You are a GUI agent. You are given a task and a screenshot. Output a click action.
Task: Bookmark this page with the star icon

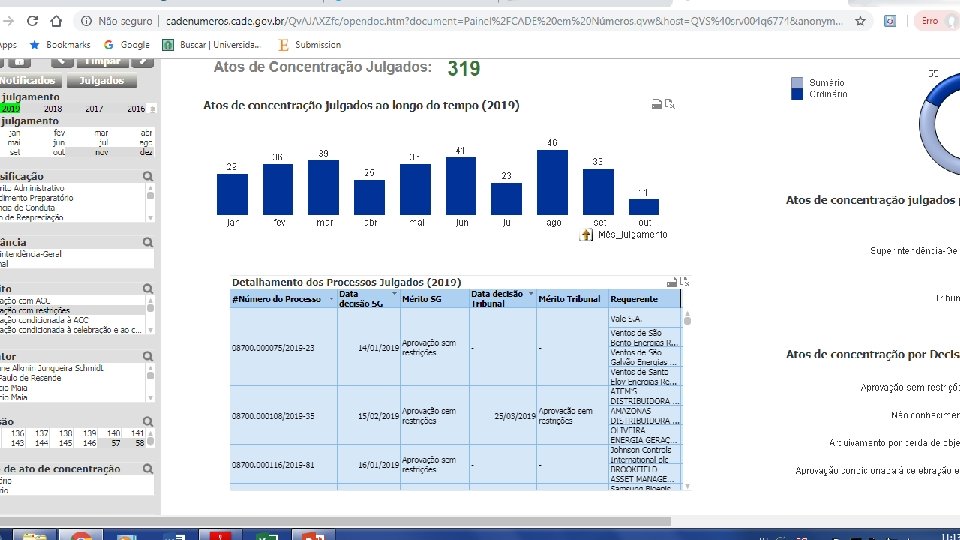pyautogui.click(x=860, y=21)
